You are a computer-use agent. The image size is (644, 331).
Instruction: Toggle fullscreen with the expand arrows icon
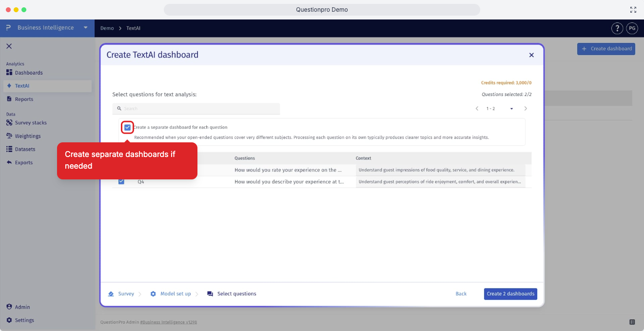[633, 10]
